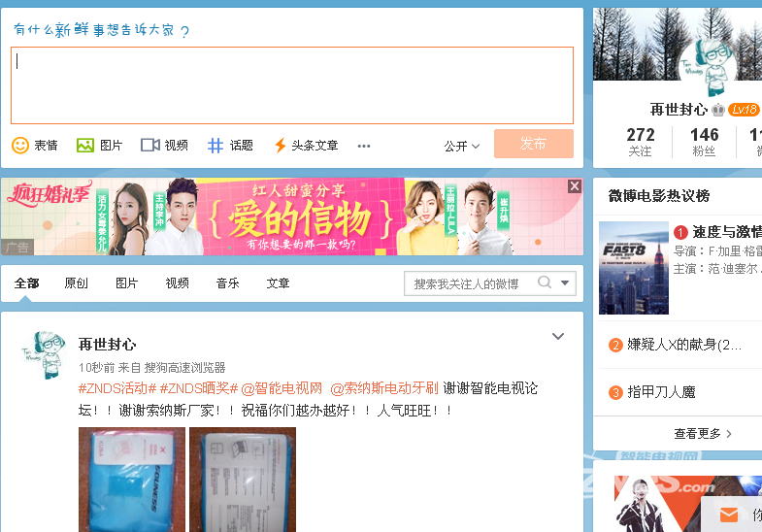This screenshot has height=532, width=762.
Task: Click the Lv18 level badge
Action: tap(744, 110)
